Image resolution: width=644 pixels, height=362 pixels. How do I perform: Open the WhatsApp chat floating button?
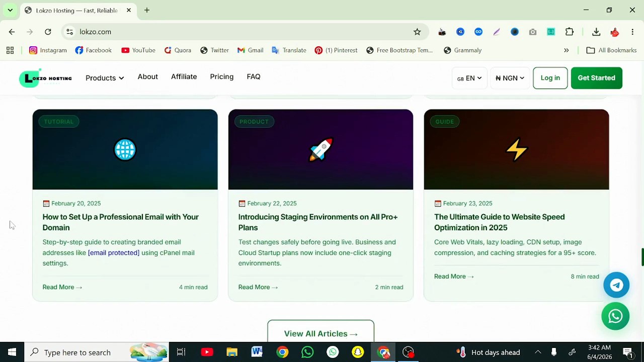pyautogui.click(x=615, y=316)
